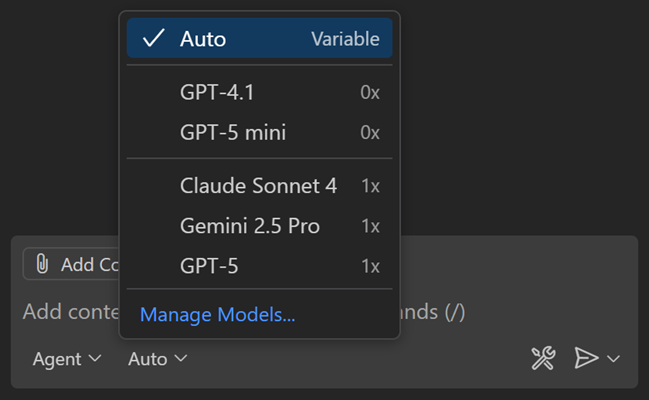
Task: Send the message with the arrow icon
Action: tap(586, 359)
